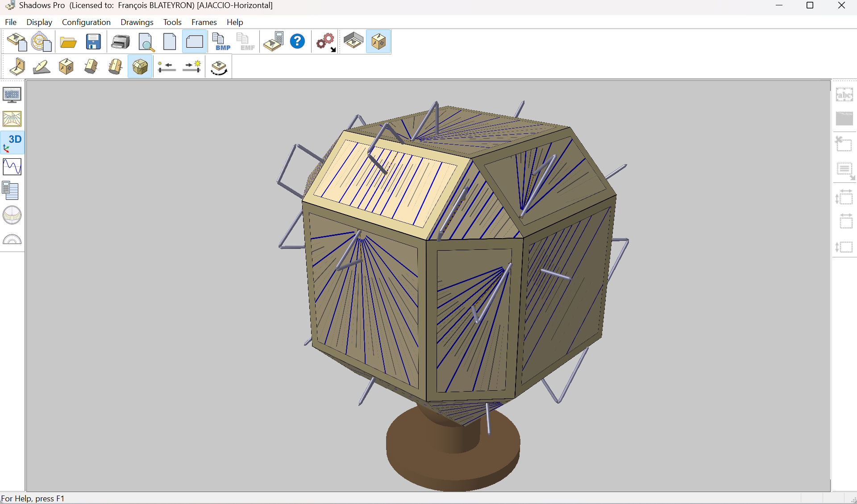Click the frame width alignment icon

[x=846, y=221]
